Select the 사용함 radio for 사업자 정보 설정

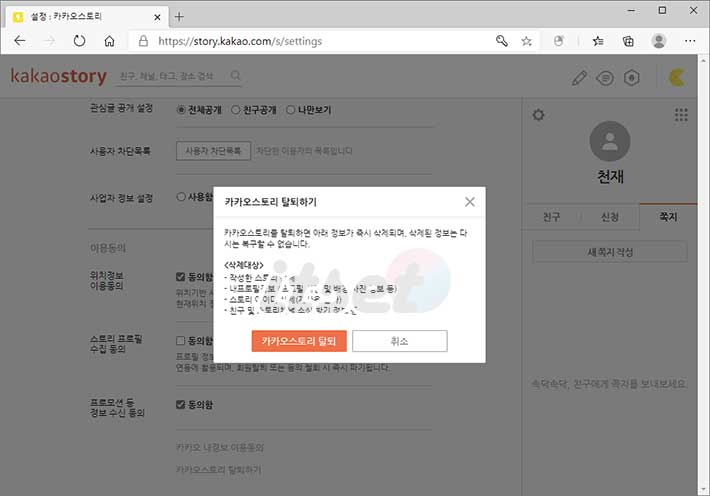pyautogui.click(x=181, y=197)
